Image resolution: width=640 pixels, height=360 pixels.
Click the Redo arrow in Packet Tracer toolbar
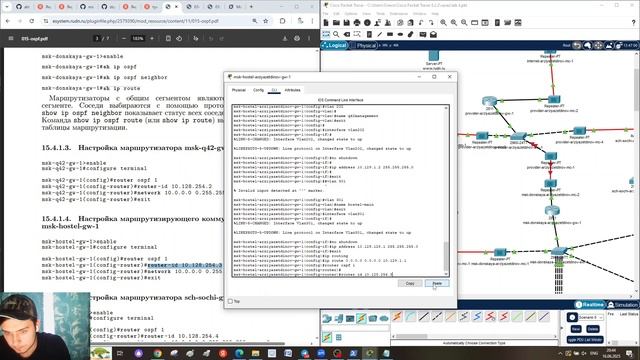pyautogui.click(x=431, y=23)
